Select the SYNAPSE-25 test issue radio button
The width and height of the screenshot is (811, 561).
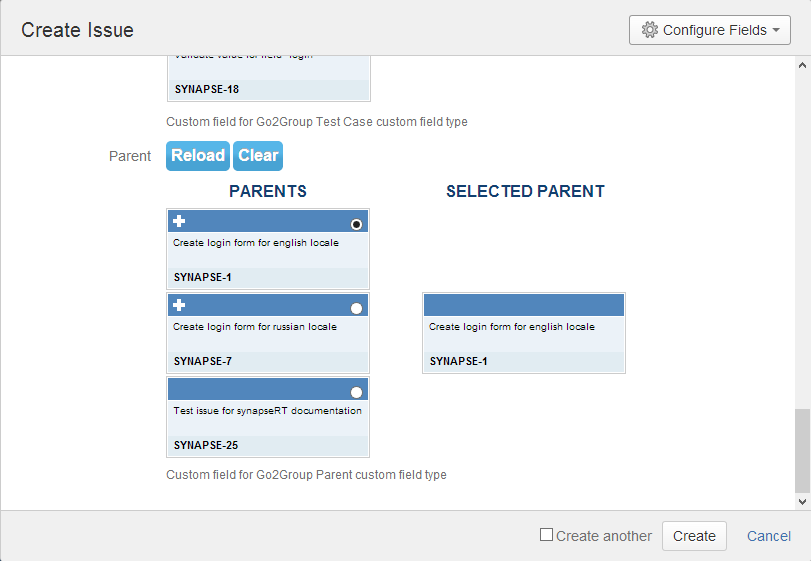point(357,392)
